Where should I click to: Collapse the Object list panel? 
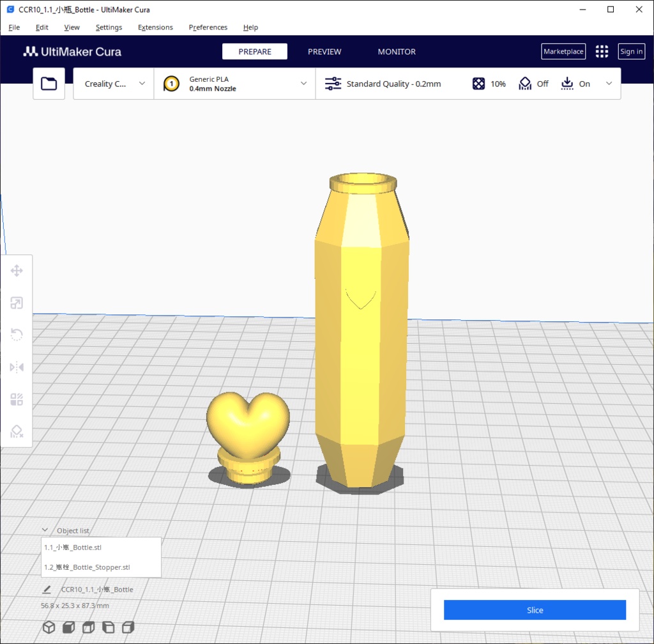(45, 530)
